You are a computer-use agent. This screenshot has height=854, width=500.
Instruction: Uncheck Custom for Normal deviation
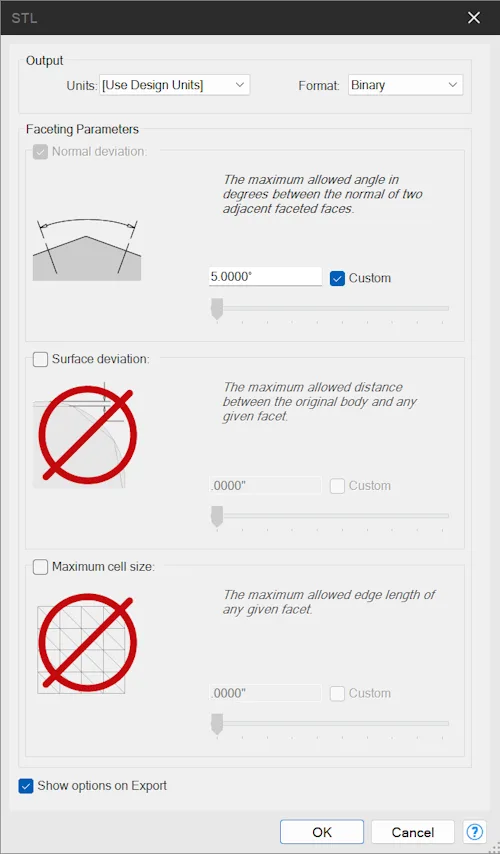click(337, 278)
